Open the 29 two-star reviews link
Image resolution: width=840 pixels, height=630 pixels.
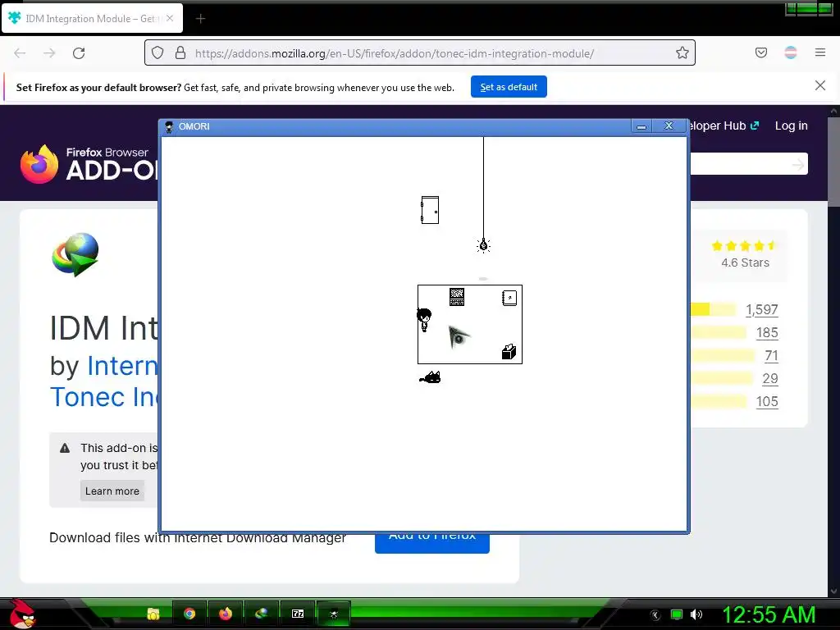(x=769, y=379)
